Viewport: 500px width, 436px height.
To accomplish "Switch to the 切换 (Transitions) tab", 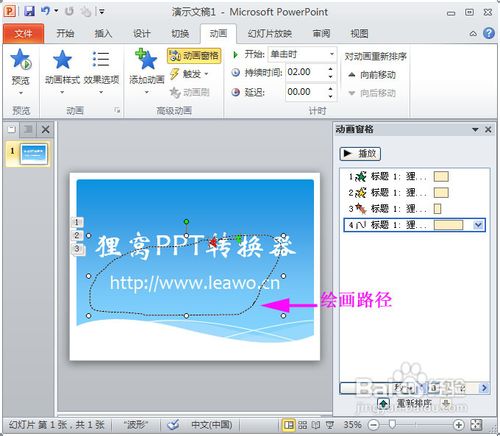I will click(x=180, y=33).
